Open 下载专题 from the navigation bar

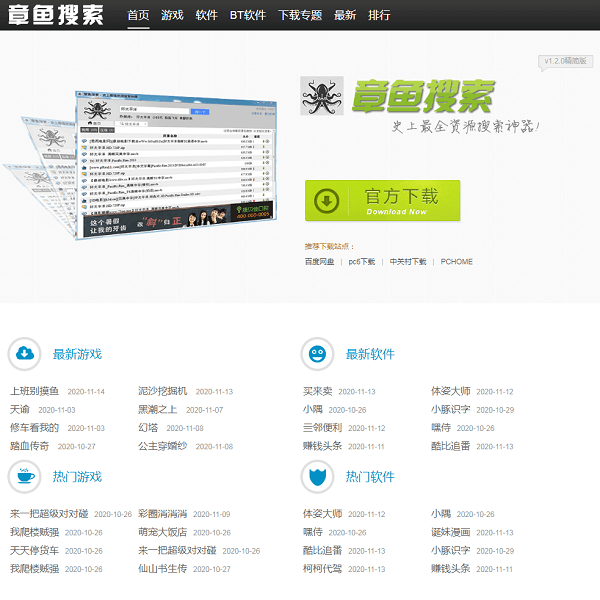(300, 15)
